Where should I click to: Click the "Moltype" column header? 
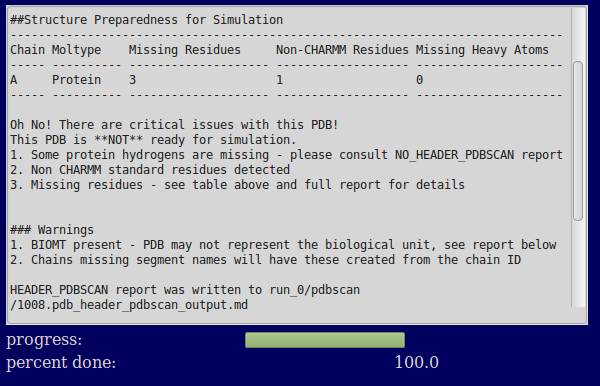(x=77, y=50)
